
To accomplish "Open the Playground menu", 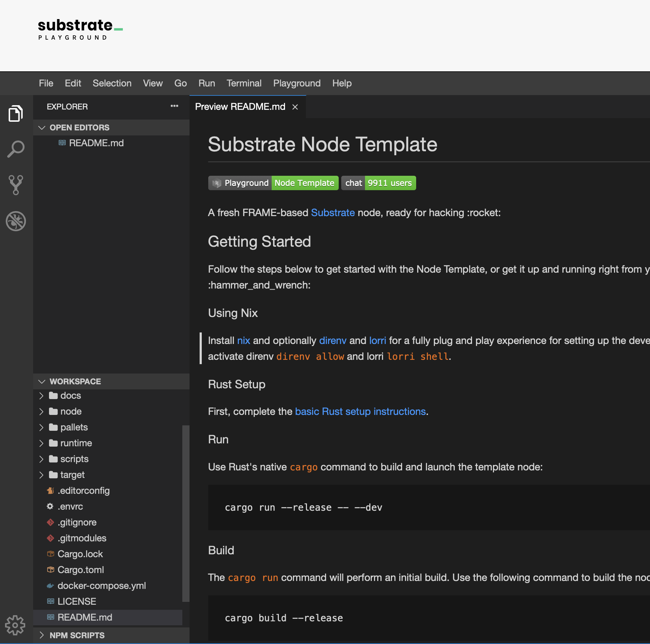I will 297,83.
